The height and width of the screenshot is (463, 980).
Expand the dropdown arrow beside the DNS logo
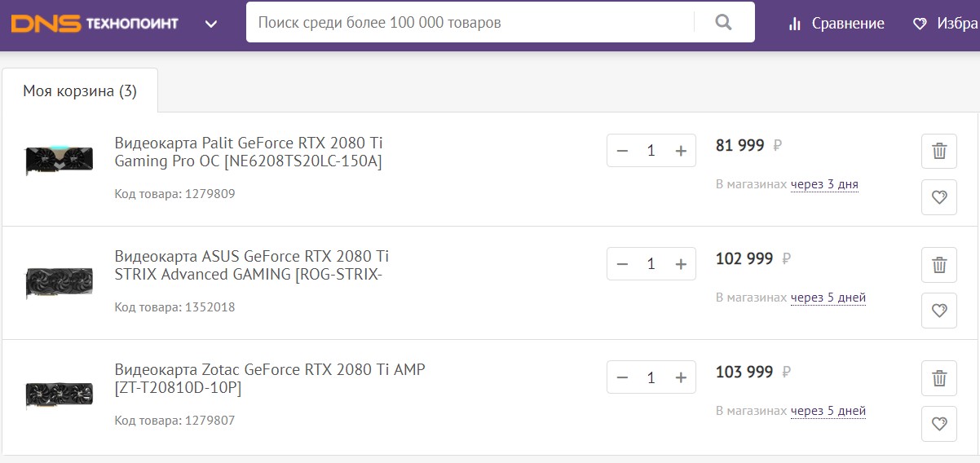pos(211,24)
